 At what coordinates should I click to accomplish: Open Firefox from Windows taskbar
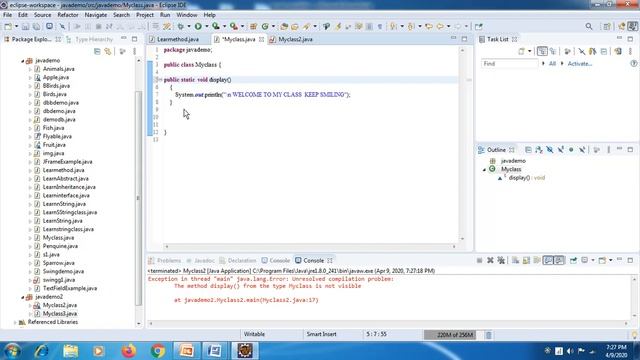point(128,351)
